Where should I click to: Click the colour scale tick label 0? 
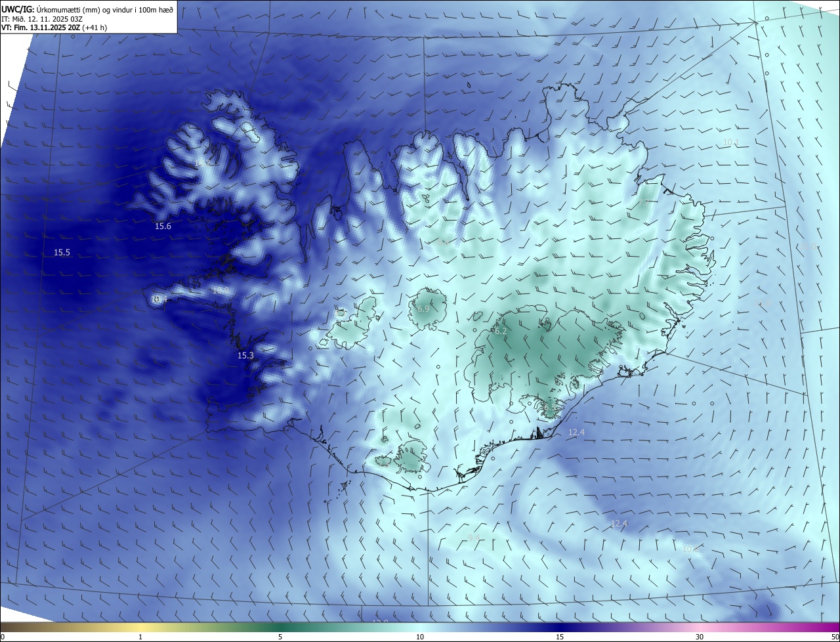coord(3,637)
